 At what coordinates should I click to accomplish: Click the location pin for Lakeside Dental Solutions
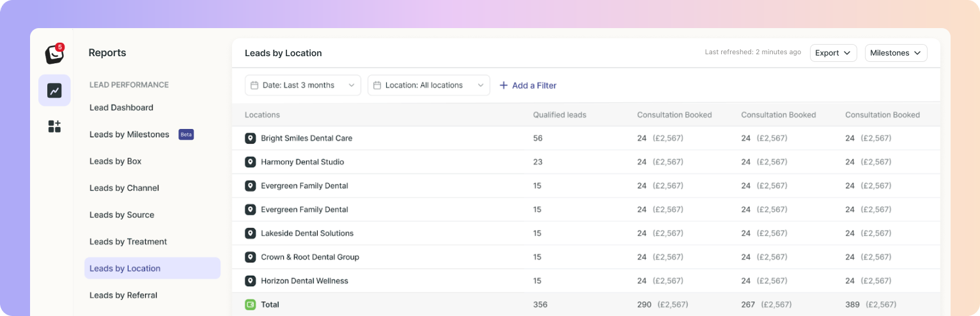250,233
